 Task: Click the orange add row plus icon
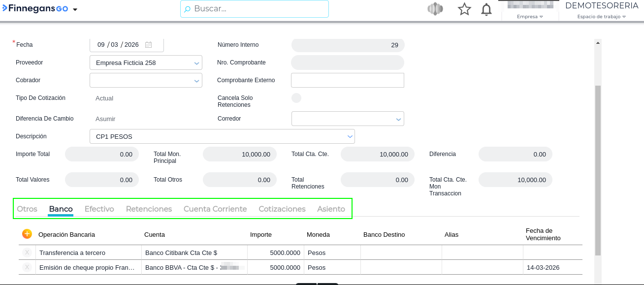(x=27, y=234)
